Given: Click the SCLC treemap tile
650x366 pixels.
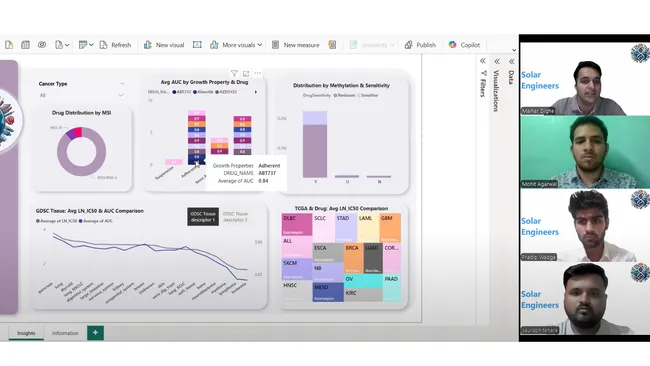Looking at the screenshot, I should click(323, 228).
